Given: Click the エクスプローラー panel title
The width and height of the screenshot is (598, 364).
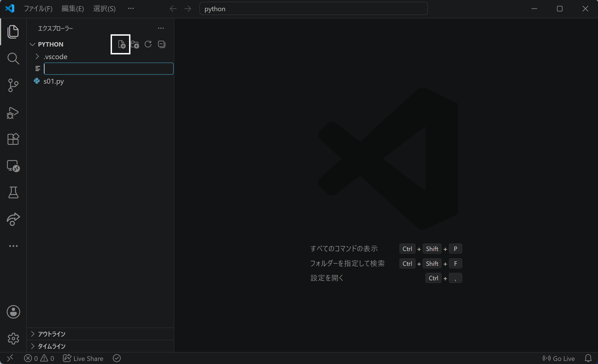Looking at the screenshot, I should [x=55, y=28].
